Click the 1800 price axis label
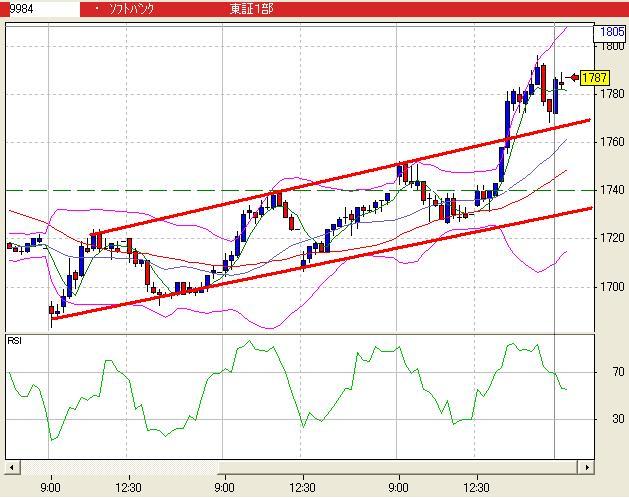 click(612, 46)
